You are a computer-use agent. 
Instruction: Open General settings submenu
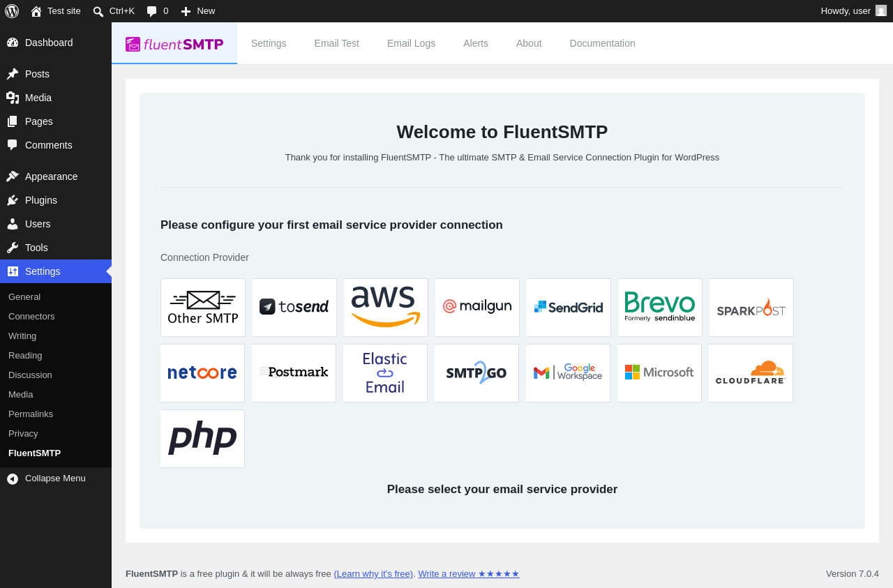(x=56, y=296)
